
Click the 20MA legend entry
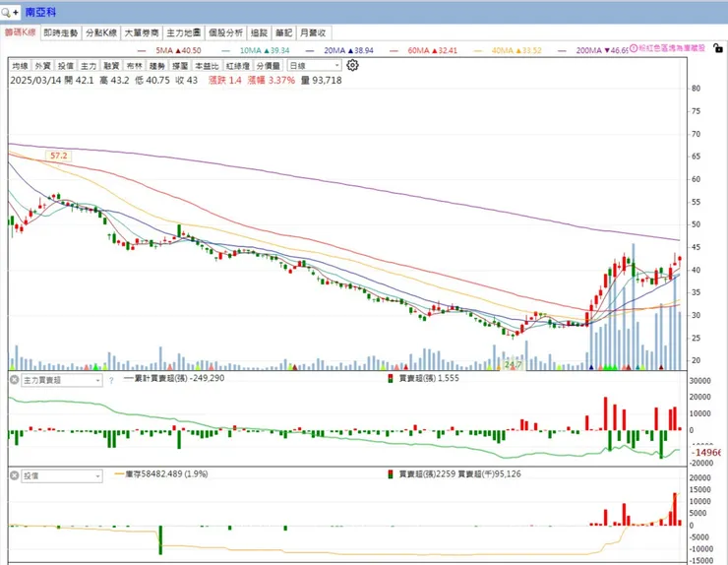339,50
